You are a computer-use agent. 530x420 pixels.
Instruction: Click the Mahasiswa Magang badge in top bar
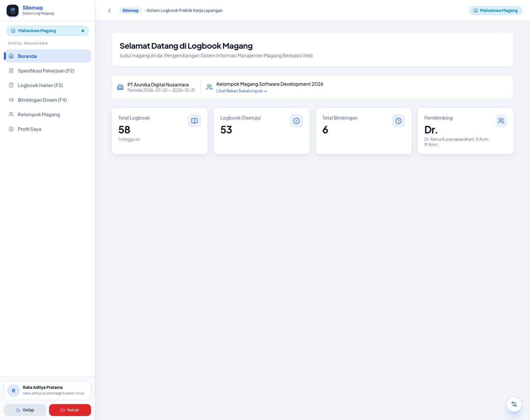496,11
